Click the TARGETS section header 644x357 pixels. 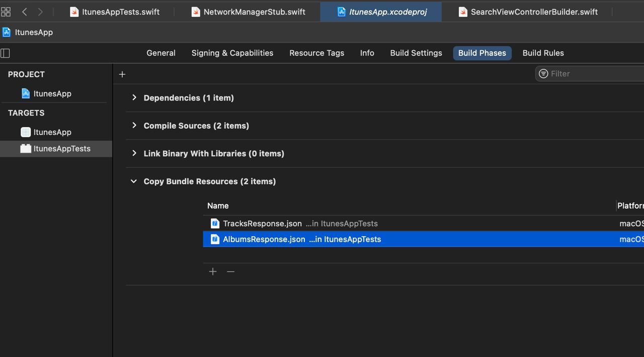pyautogui.click(x=26, y=113)
